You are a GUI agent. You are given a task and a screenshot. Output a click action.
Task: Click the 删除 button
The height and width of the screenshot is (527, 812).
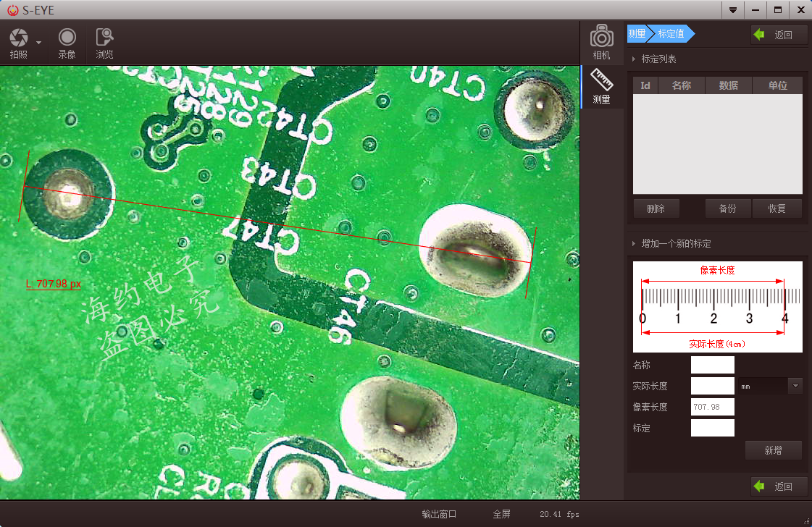click(656, 208)
